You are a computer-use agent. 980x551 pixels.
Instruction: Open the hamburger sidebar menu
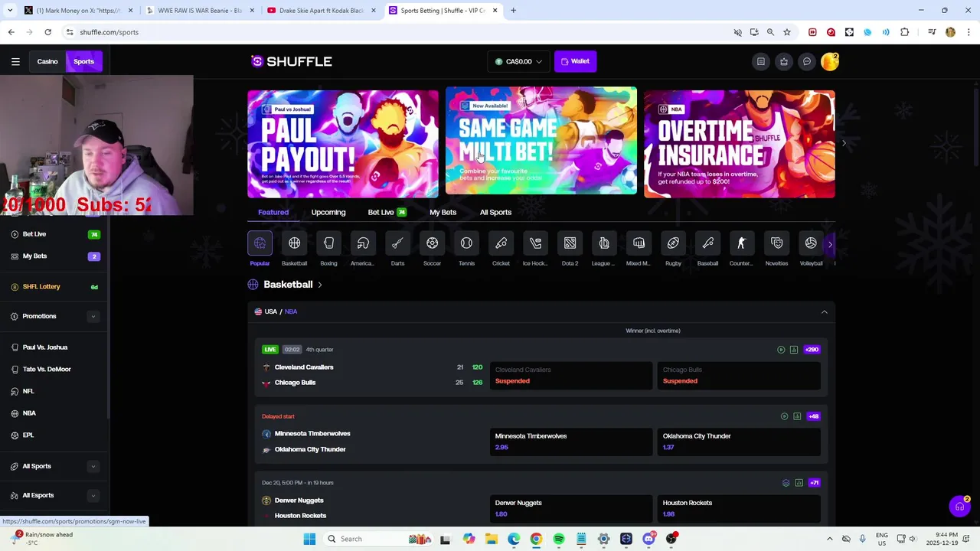coord(15,61)
